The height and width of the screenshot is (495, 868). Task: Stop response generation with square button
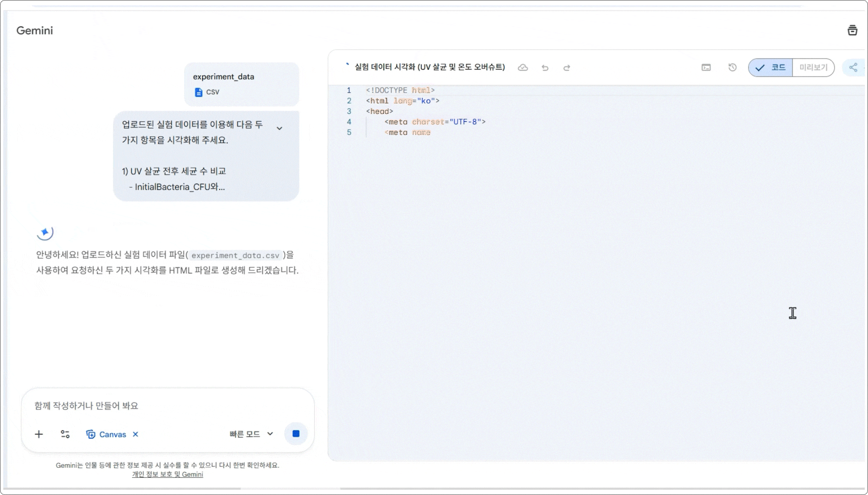click(296, 434)
